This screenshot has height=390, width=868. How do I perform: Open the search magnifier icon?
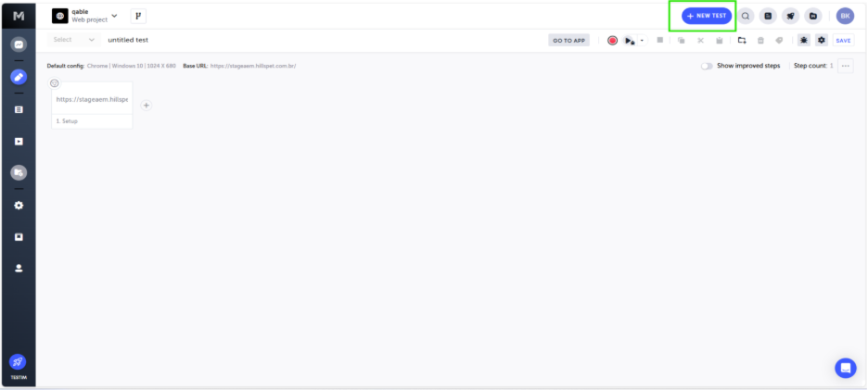746,16
